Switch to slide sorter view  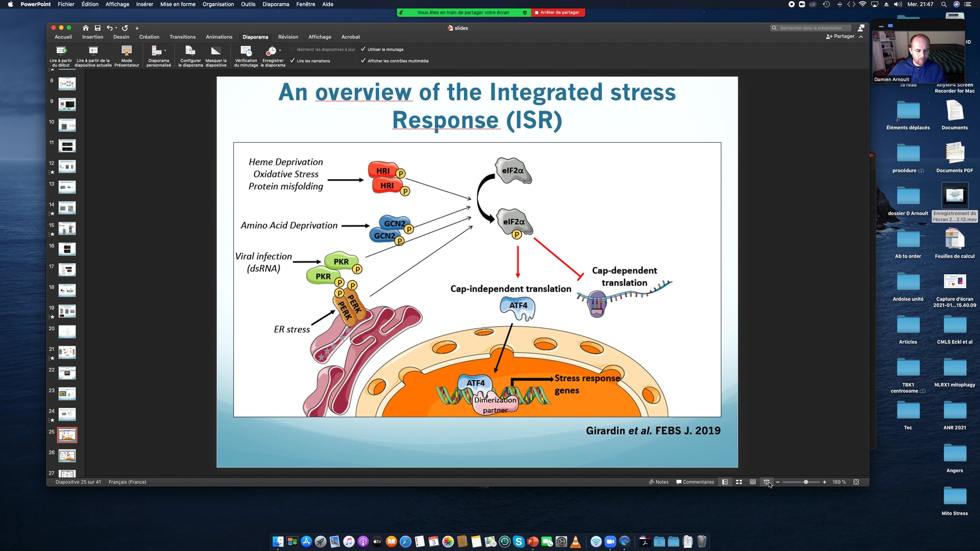point(739,482)
